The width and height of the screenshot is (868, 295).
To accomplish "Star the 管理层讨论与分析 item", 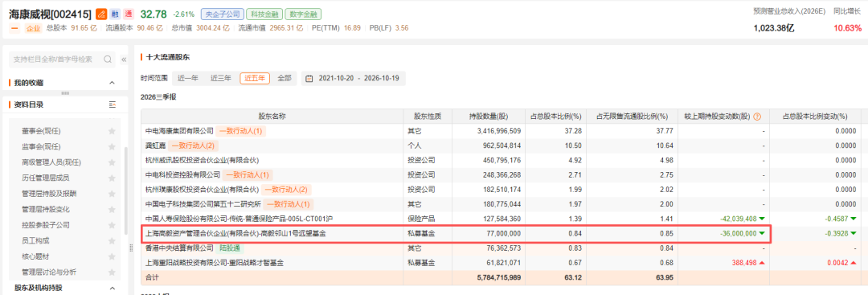I will coord(113,272).
